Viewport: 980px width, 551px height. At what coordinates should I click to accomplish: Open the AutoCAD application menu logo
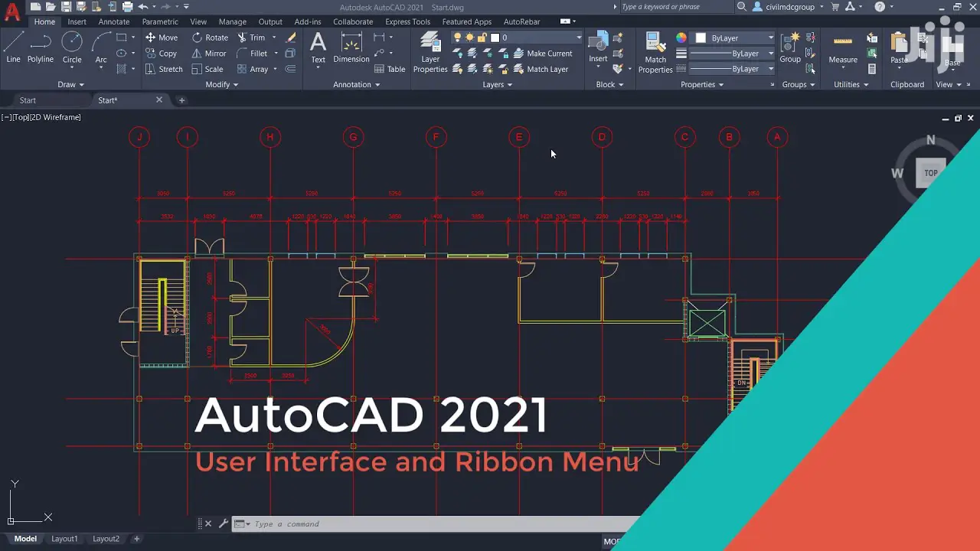pos(12,11)
